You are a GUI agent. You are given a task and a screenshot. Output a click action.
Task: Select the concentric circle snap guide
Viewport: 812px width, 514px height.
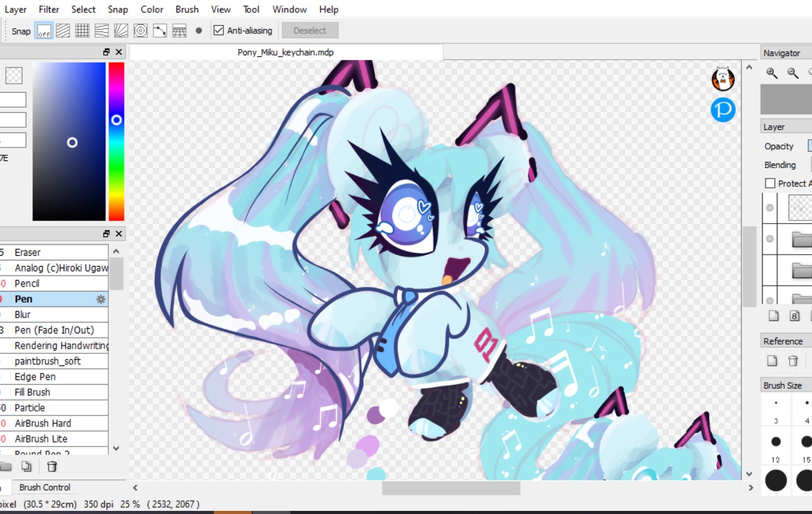click(x=140, y=31)
